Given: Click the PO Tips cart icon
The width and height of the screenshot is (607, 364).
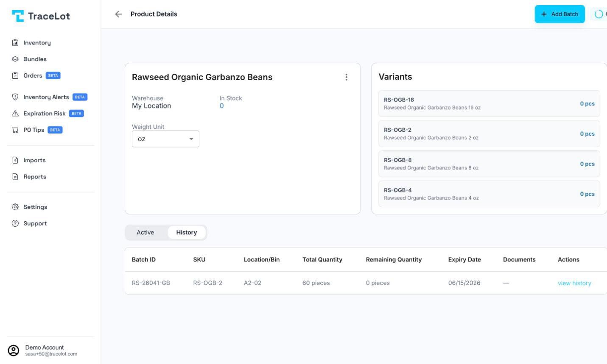Looking at the screenshot, I should pyautogui.click(x=15, y=130).
